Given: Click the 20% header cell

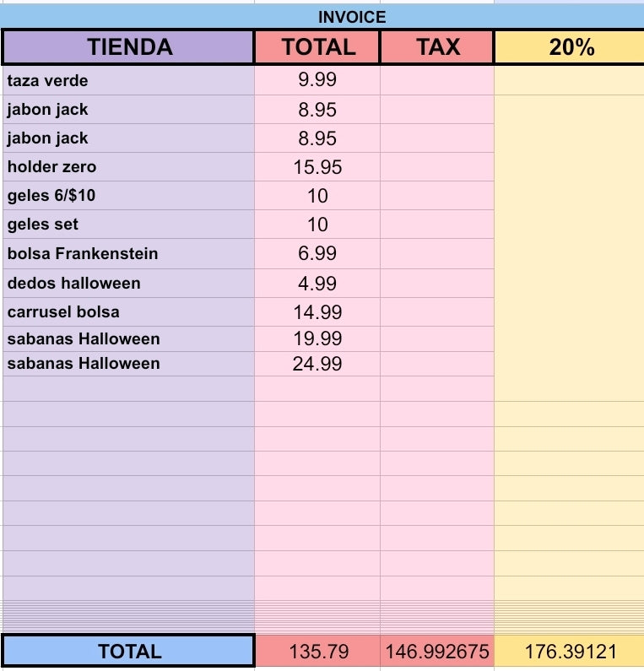Looking at the screenshot, I should click(569, 47).
